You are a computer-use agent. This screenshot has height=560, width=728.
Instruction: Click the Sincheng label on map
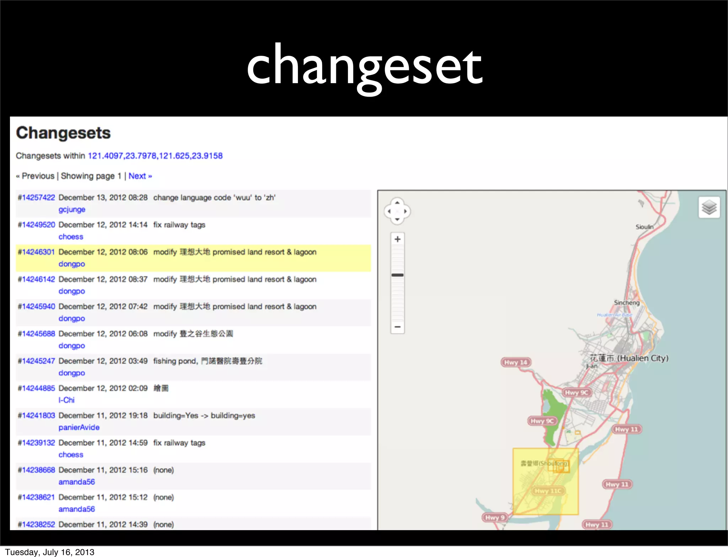pyautogui.click(x=627, y=303)
